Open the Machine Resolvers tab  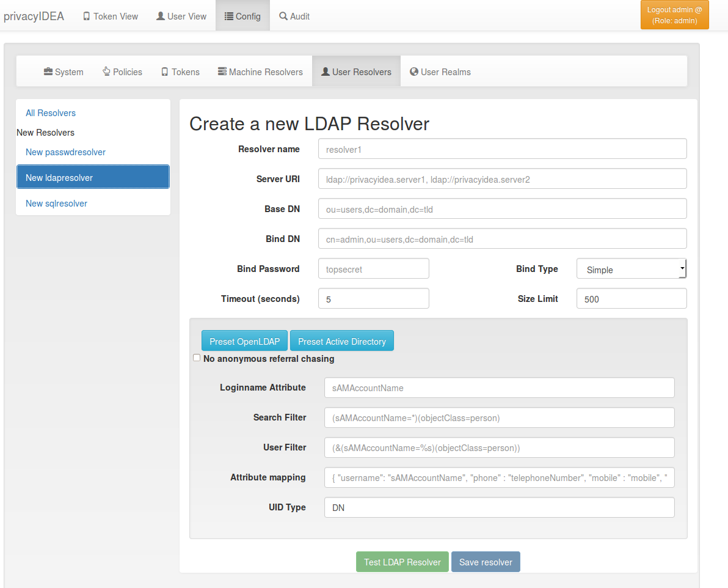coord(260,71)
